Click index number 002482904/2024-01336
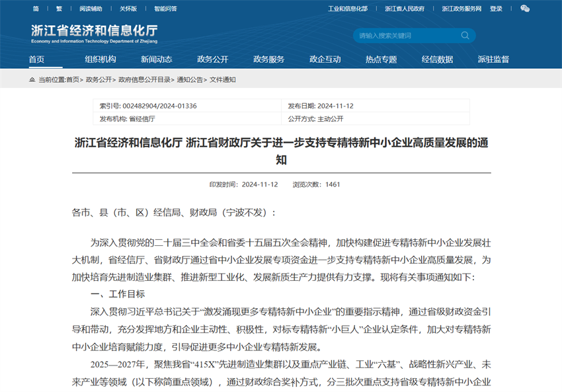562x392 pixels. (159, 106)
